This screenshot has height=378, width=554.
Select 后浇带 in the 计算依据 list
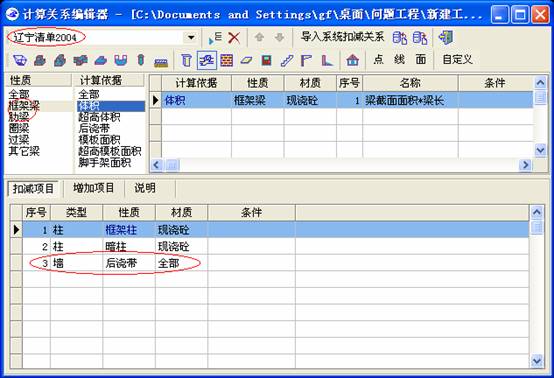coord(94,128)
